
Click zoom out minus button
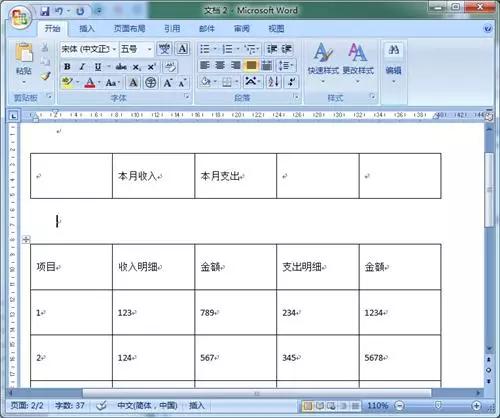click(399, 406)
